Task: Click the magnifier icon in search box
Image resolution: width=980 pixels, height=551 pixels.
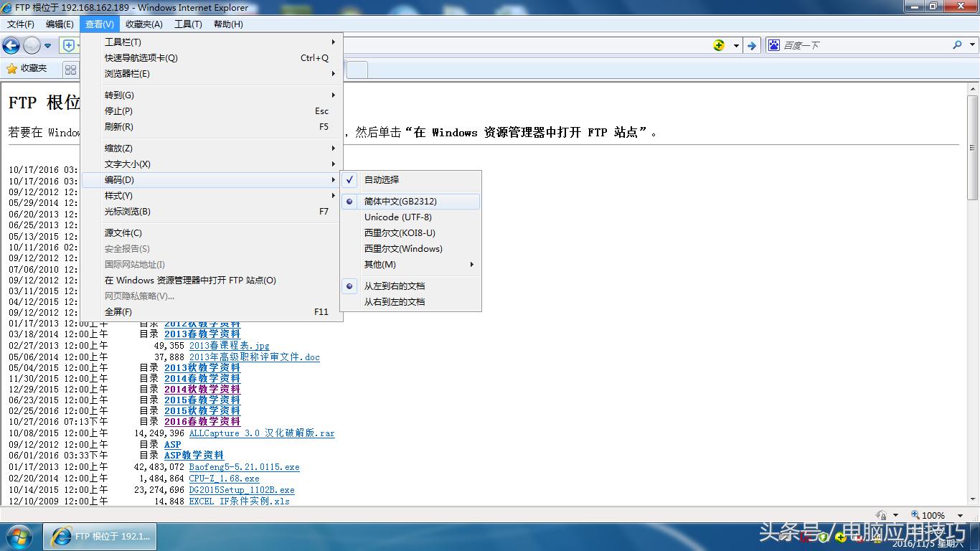Action: pyautogui.click(x=957, y=44)
